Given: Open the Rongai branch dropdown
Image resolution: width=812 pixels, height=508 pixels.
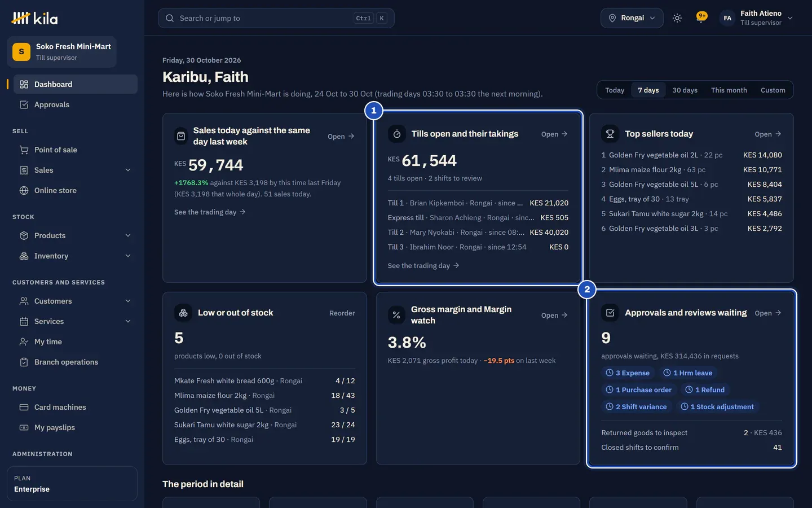Looking at the screenshot, I should 632,18.
